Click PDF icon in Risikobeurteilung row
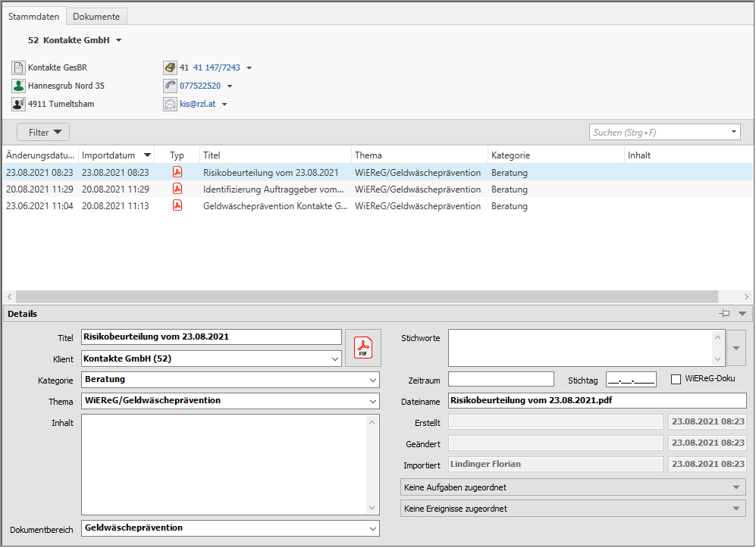 (177, 172)
